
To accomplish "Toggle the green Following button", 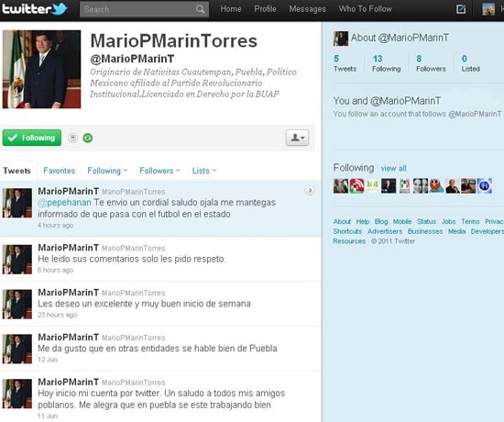I will (32, 138).
